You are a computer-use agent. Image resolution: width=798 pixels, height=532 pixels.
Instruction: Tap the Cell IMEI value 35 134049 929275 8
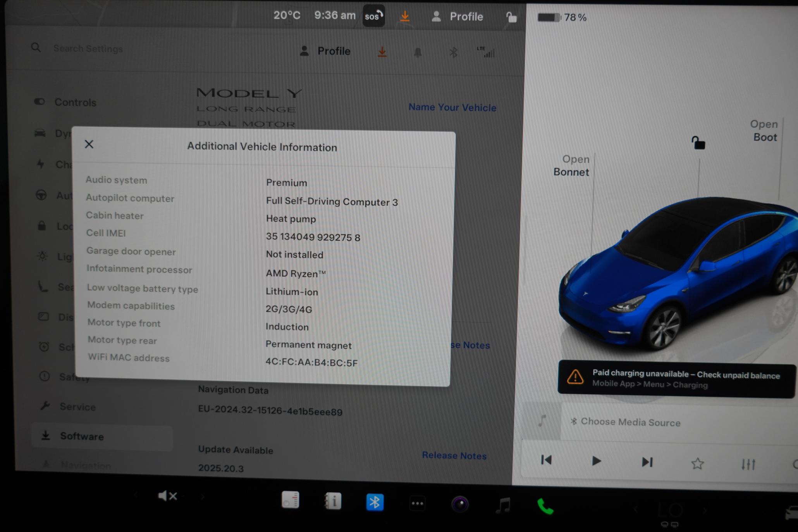click(x=313, y=237)
